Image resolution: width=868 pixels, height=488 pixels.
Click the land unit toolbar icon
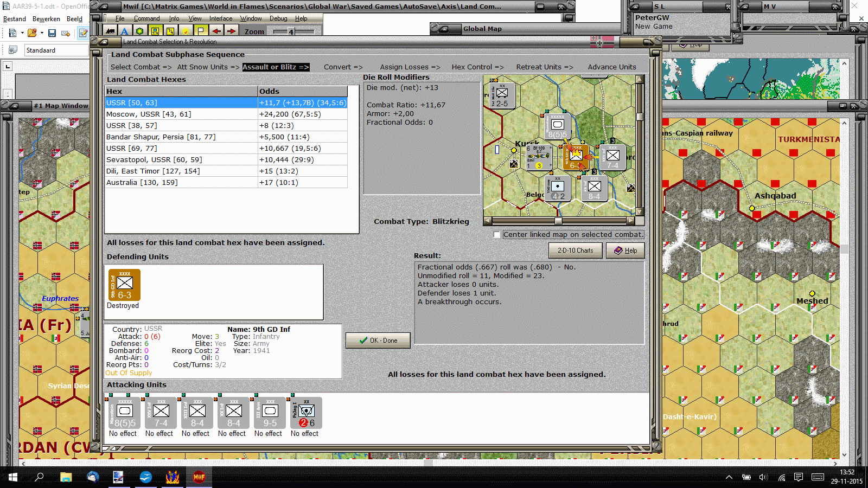pos(110,31)
